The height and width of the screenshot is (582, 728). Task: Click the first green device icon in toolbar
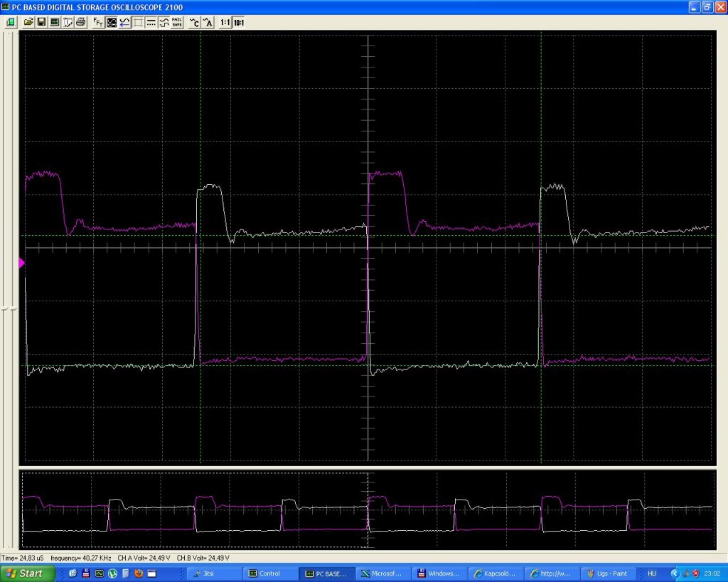11,22
